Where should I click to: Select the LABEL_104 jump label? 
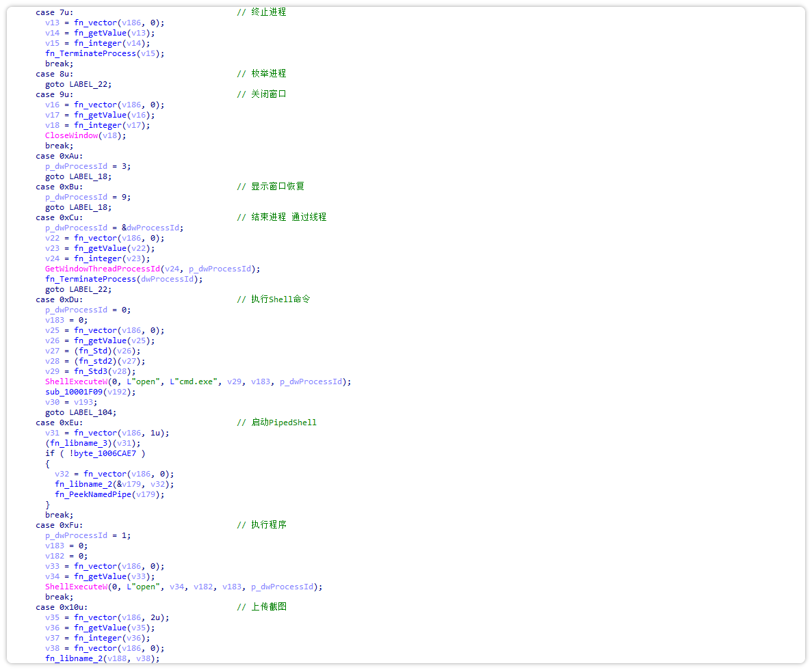(94, 412)
